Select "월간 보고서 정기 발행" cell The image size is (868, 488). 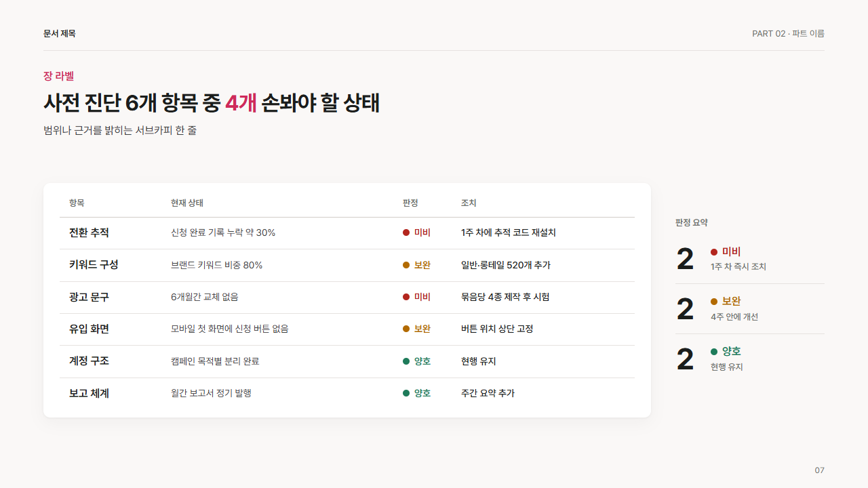coord(211,393)
